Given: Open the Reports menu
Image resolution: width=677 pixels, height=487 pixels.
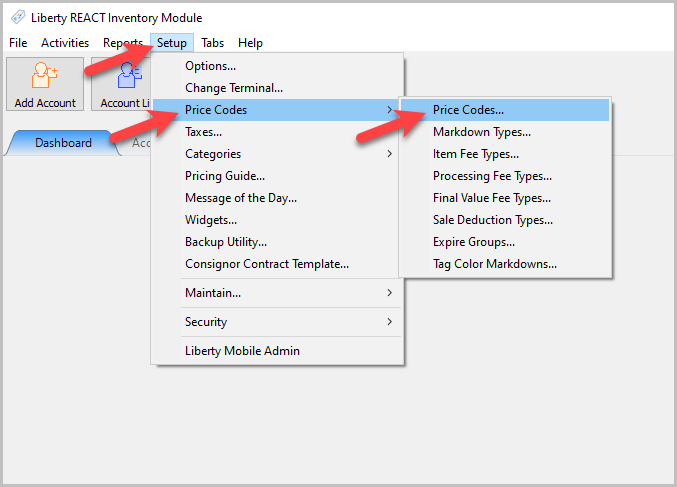Looking at the screenshot, I should [123, 43].
